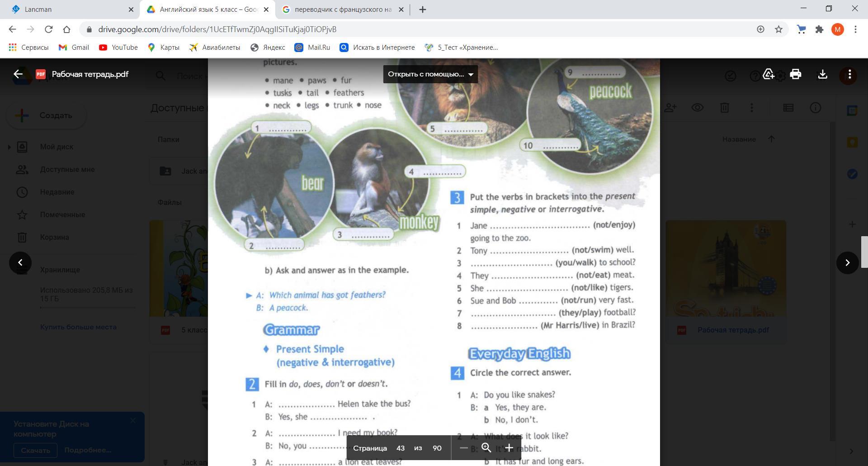Click the Создать button in Drive
The height and width of the screenshot is (466, 868).
pyautogui.click(x=46, y=115)
